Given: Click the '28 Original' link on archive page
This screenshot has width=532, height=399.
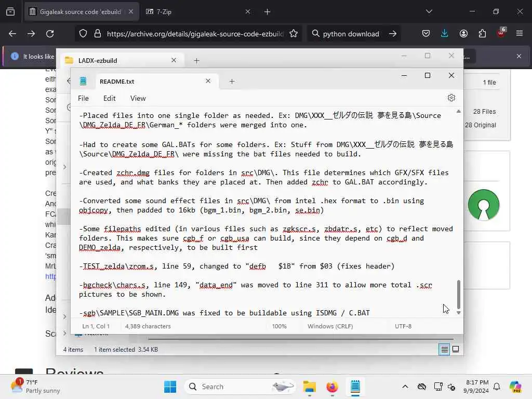Looking at the screenshot, I should [x=480, y=125].
